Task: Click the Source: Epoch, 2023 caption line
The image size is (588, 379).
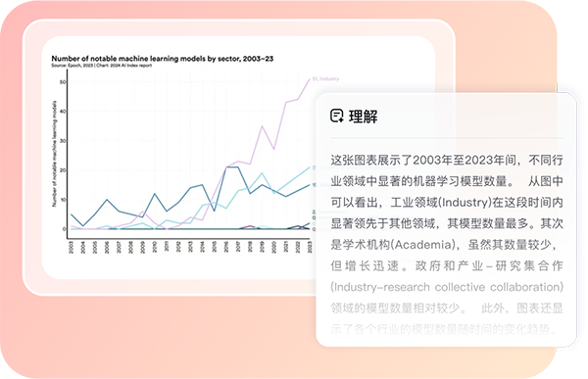Action: (x=102, y=66)
